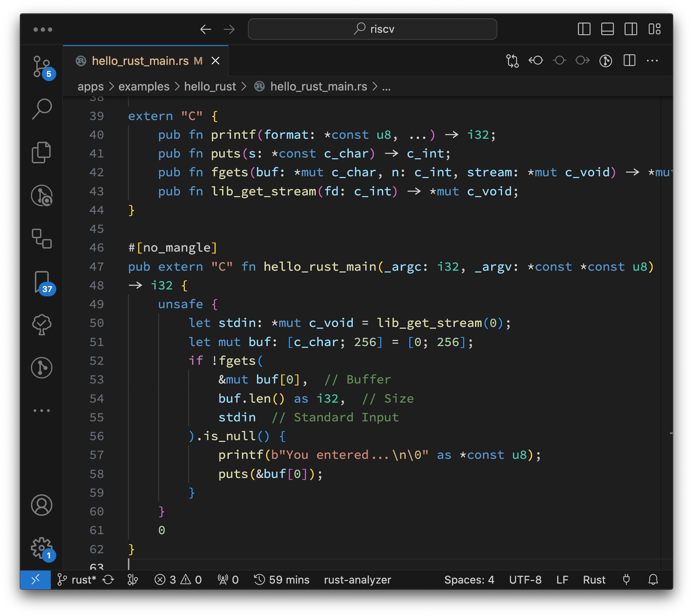Click the #[no_mangle] attribute text
The width and height of the screenshot is (693, 616).
tap(173, 248)
